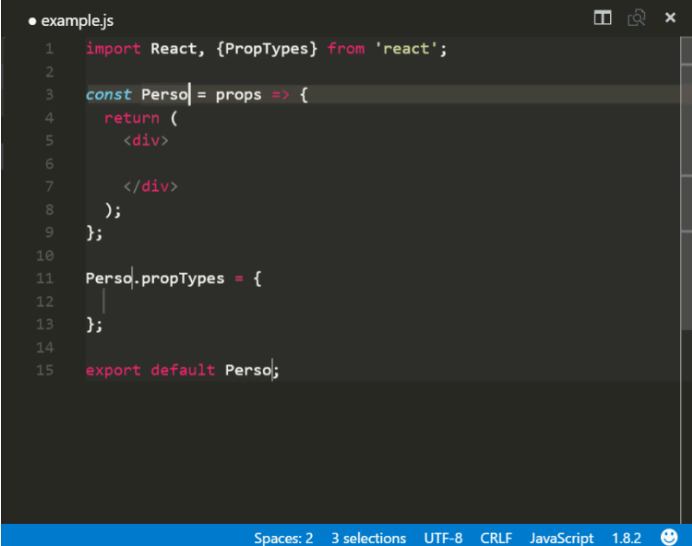Select the example.js tab
The width and height of the screenshot is (692, 546).
pos(71,21)
